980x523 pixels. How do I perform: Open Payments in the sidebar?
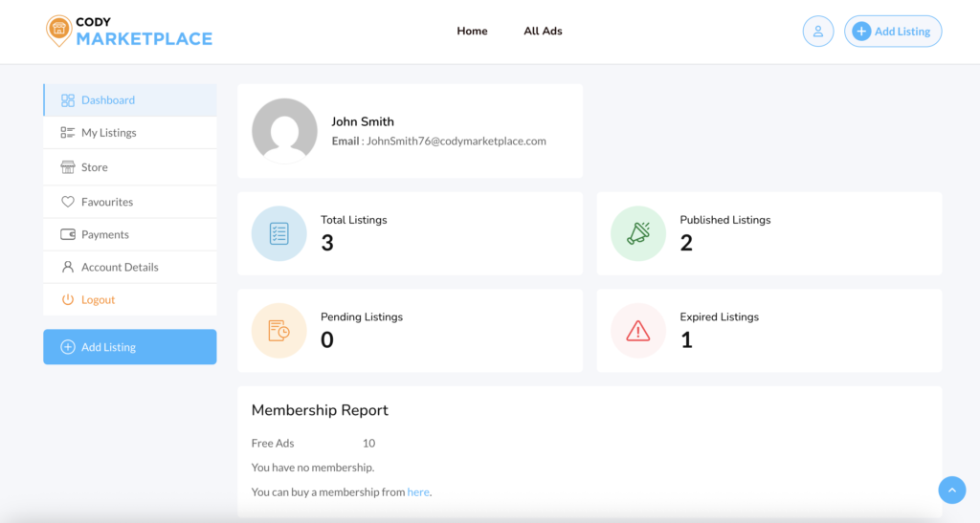tap(104, 234)
